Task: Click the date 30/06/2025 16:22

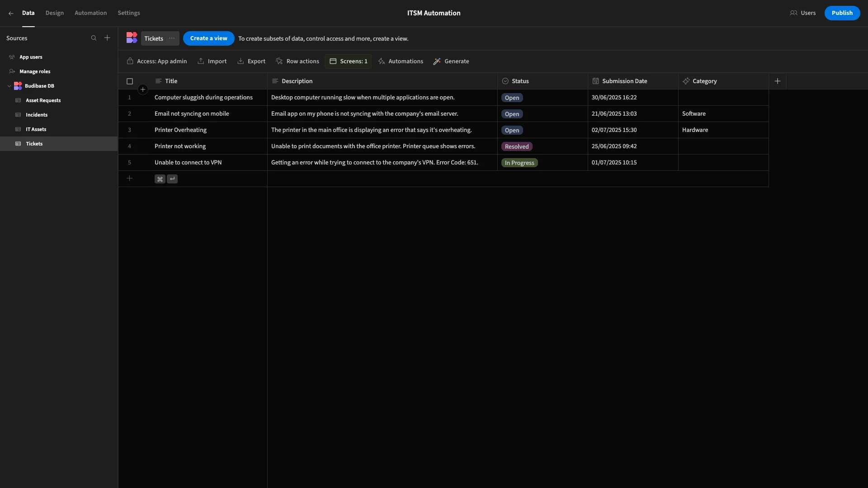Action: (x=614, y=98)
